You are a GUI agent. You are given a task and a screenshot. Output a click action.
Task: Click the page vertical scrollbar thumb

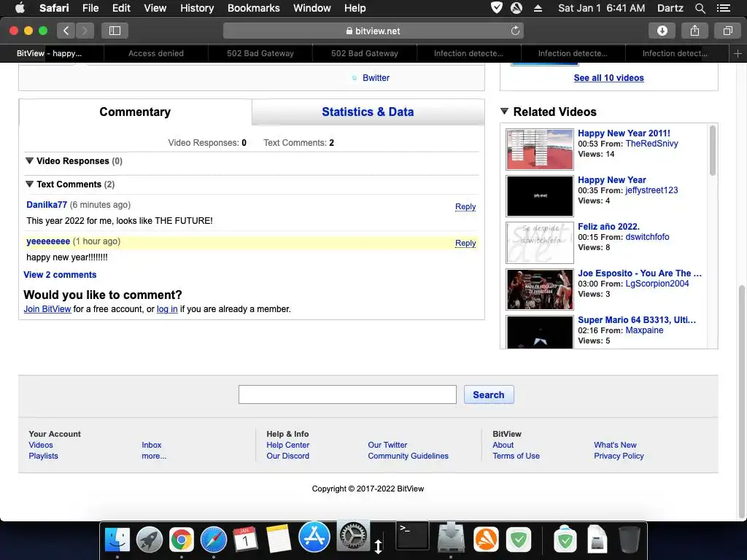[742, 400]
